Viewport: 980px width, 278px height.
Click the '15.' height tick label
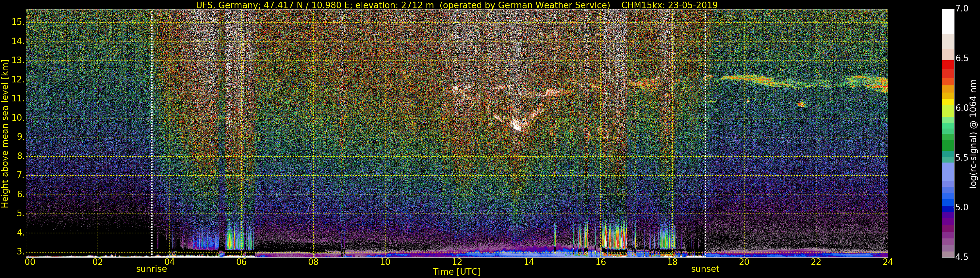point(18,22)
